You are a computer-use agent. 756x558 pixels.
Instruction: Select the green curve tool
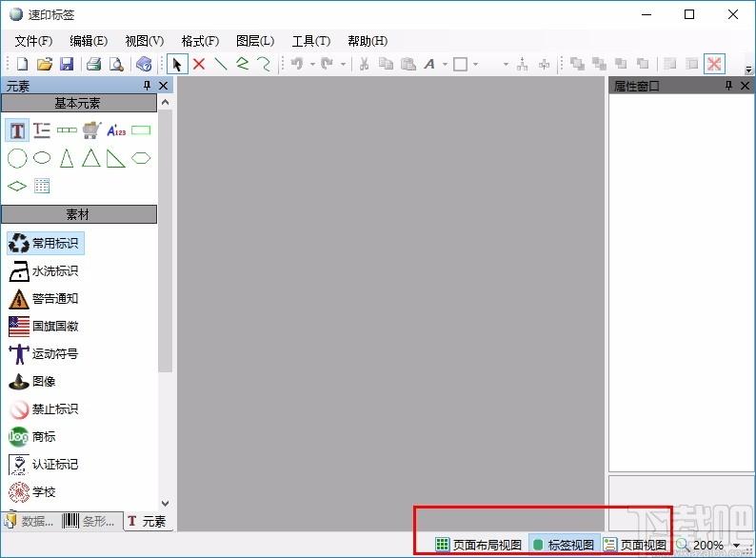[x=264, y=64]
